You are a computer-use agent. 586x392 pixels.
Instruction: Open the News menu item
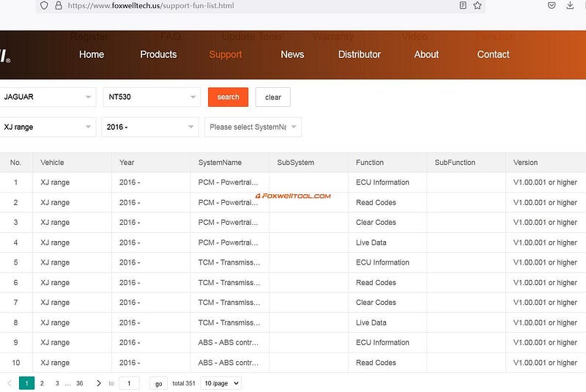point(292,54)
